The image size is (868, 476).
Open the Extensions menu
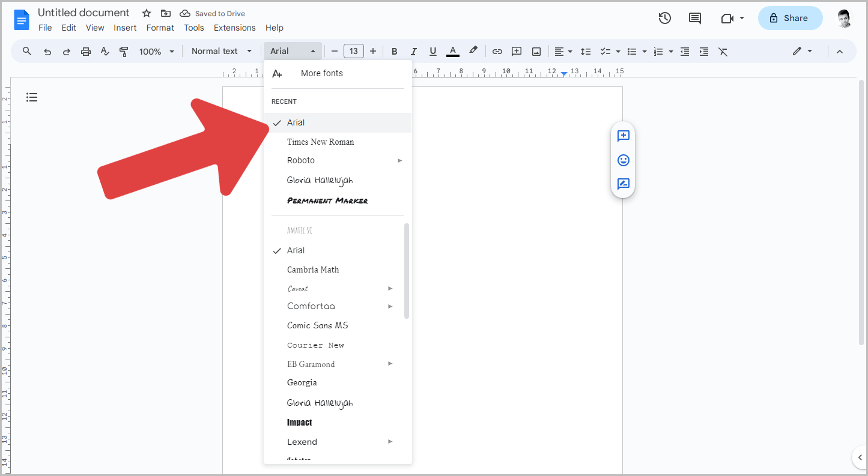pyautogui.click(x=235, y=28)
